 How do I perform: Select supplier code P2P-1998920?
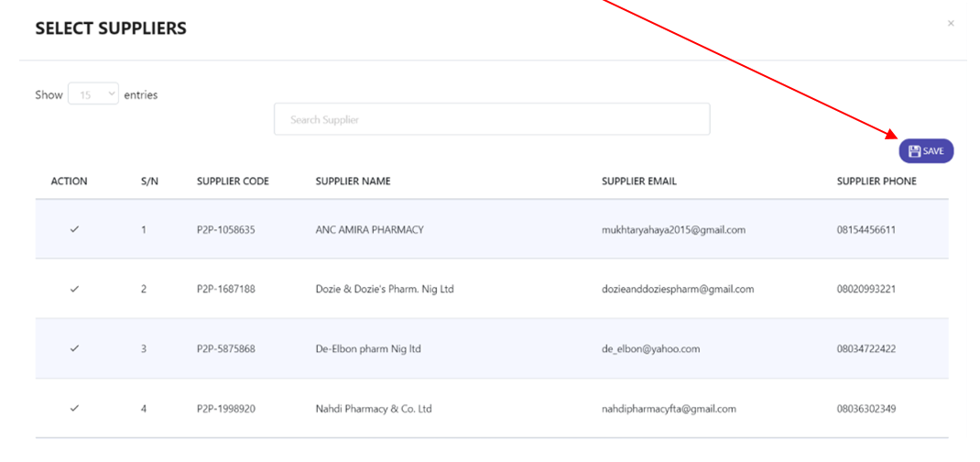225,409
